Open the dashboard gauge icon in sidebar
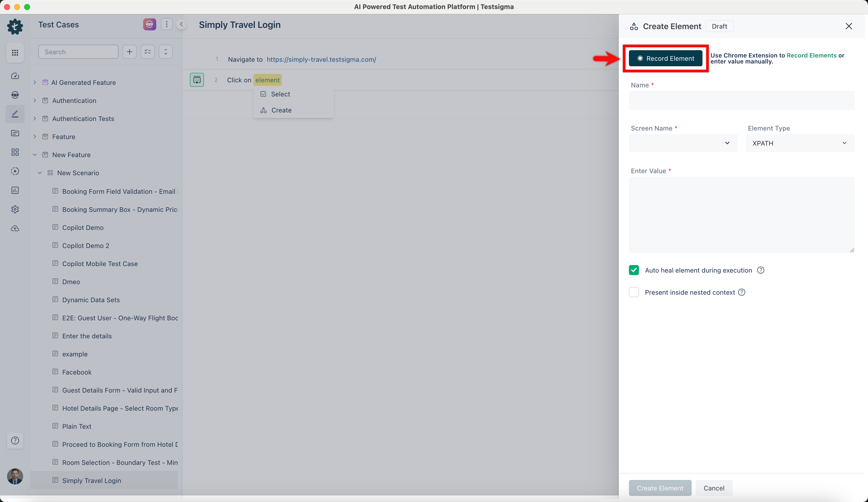Image resolution: width=868 pixels, height=502 pixels. click(x=15, y=76)
